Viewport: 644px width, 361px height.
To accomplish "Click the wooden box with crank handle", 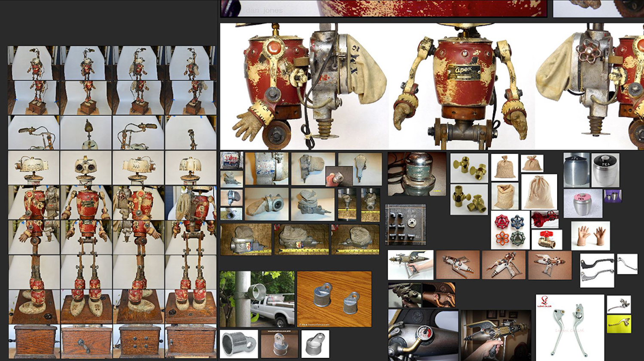I will click(x=86, y=341).
